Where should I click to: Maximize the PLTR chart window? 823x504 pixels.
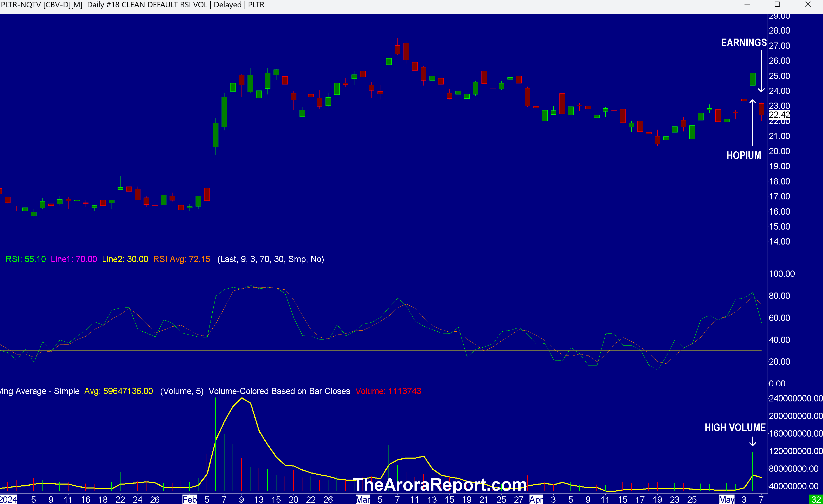[x=777, y=5]
